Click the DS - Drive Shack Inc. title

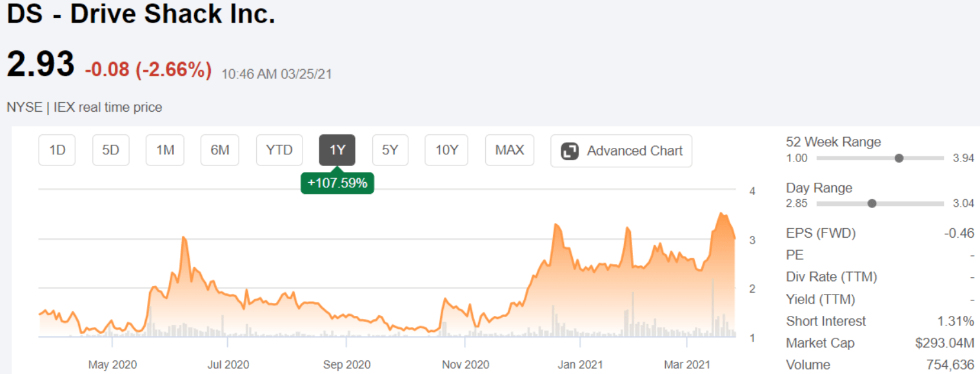tap(141, 14)
